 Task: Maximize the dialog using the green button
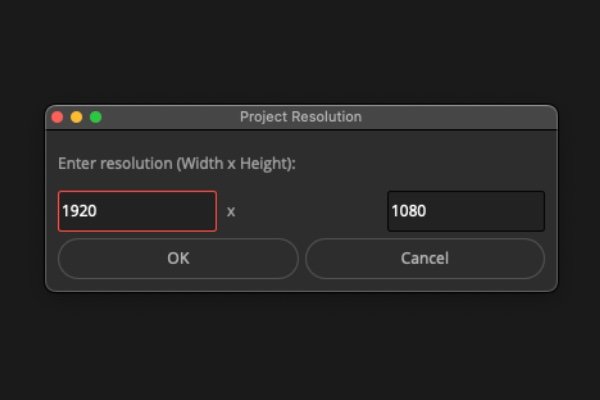96,117
